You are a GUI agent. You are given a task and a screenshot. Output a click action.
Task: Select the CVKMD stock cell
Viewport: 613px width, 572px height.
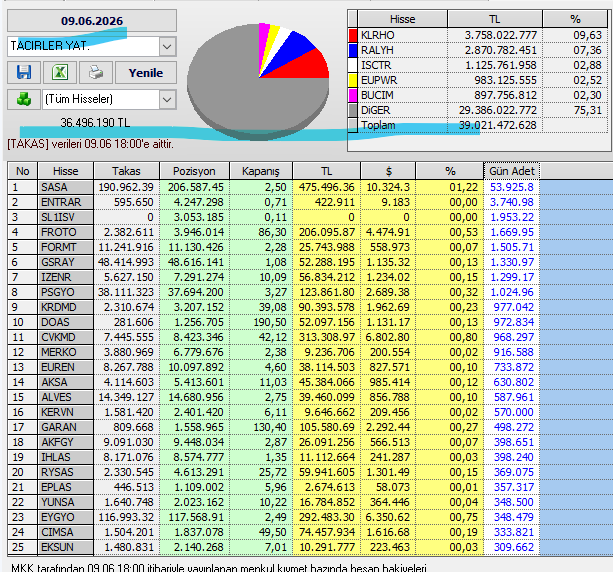[x=66, y=337]
